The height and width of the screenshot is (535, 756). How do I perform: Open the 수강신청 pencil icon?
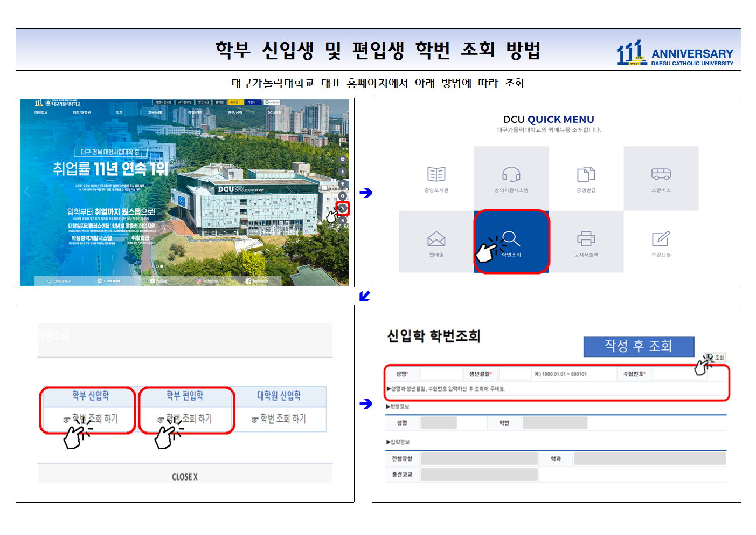(x=661, y=239)
